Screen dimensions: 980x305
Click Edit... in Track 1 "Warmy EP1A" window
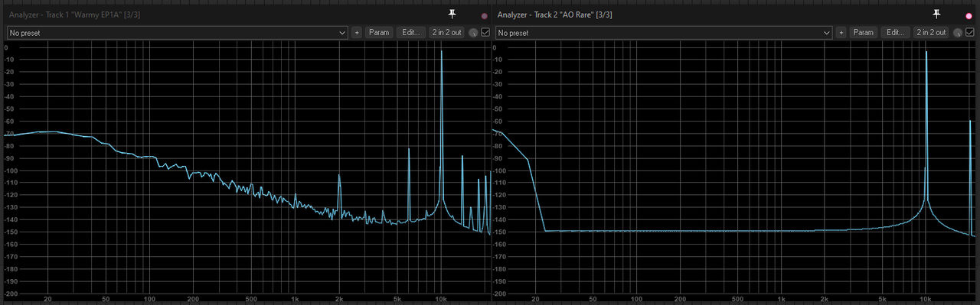(411, 33)
